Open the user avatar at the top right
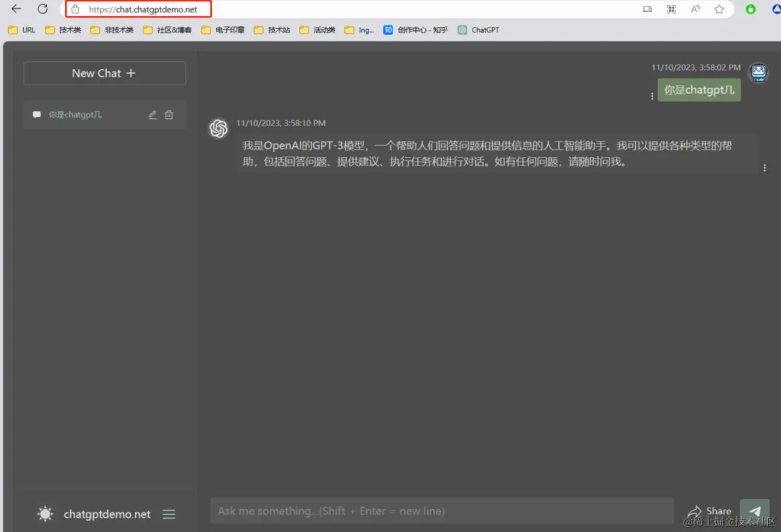The image size is (781, 532). (x=758, y=72)
